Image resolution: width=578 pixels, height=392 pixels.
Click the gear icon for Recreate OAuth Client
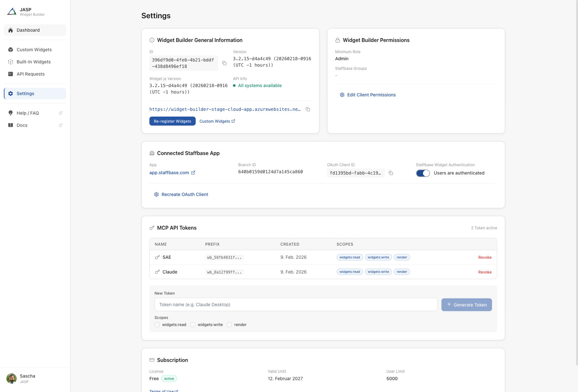pyautogui.click(x=156, y=194)
